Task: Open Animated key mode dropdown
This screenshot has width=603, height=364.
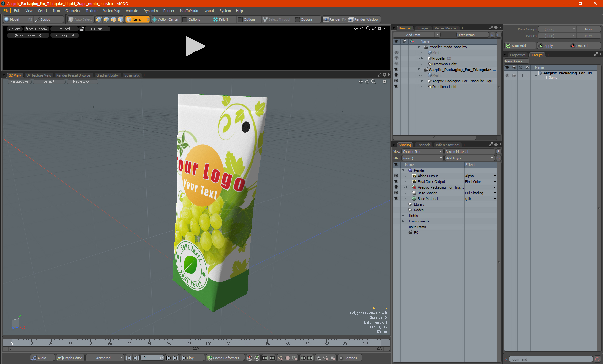Action: [x=105, y=358]
